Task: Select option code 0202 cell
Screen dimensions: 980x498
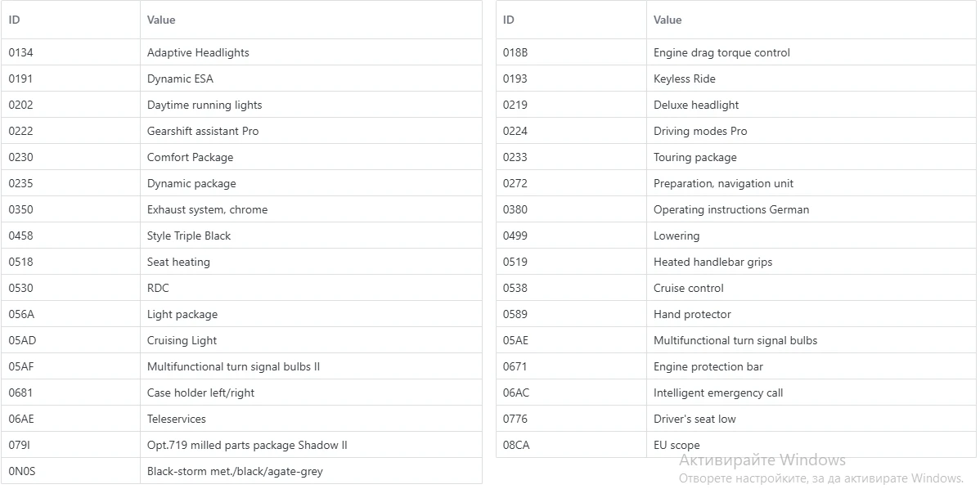Action: [x=21, y=105]
